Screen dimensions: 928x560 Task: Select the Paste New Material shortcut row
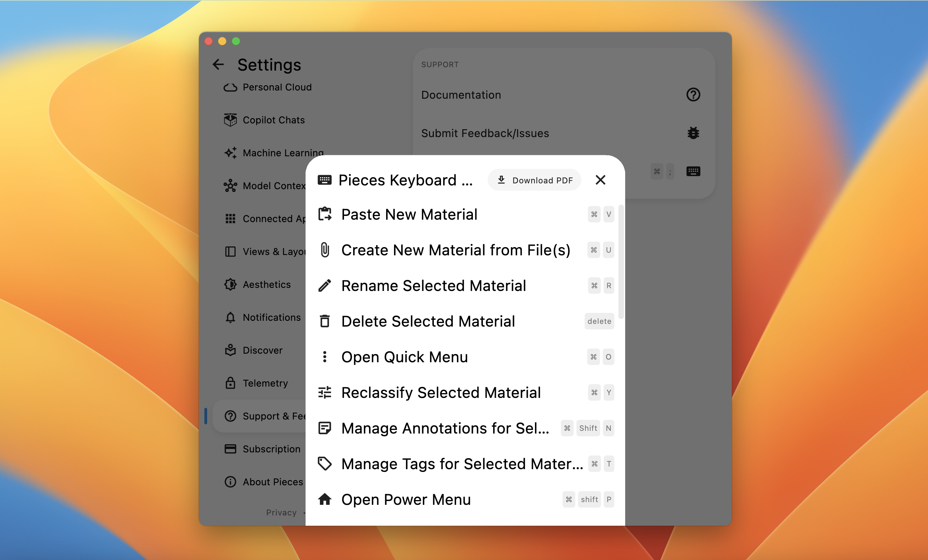tap(465, 214)
